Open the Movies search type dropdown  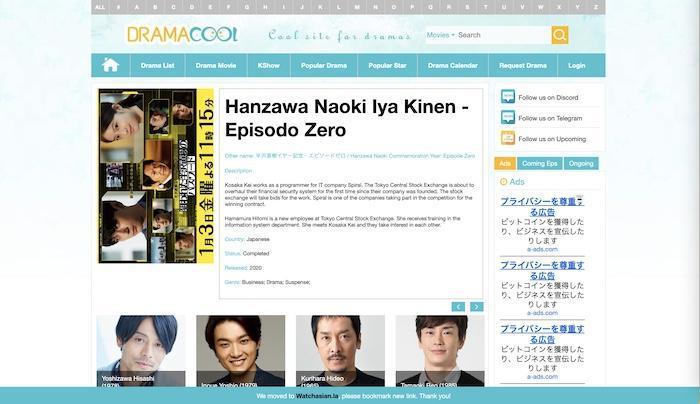click(440, 35)
